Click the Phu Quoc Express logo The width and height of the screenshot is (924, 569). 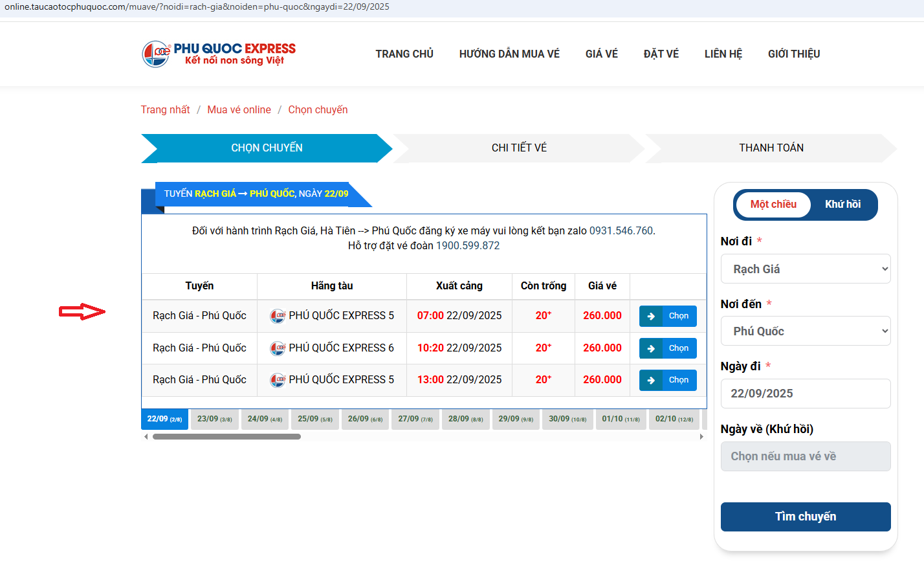219,54
